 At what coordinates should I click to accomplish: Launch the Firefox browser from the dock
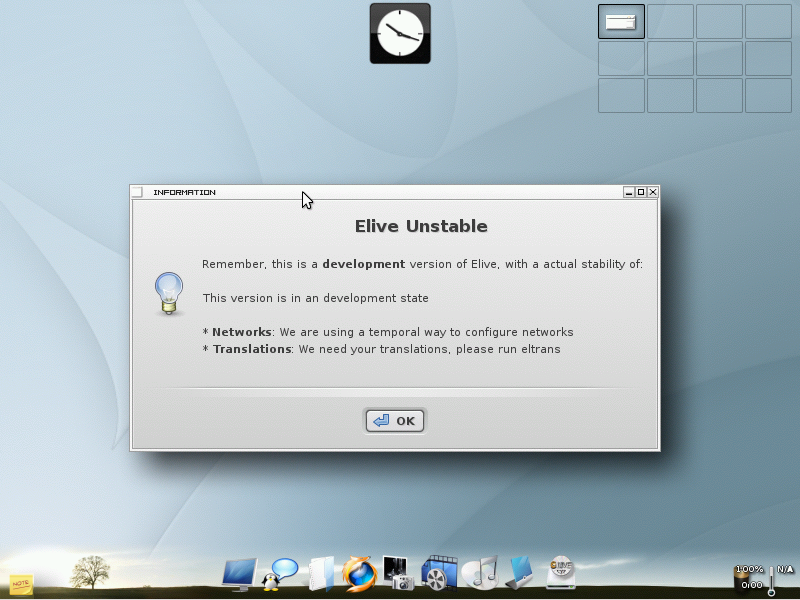click(x=360, y=574)
